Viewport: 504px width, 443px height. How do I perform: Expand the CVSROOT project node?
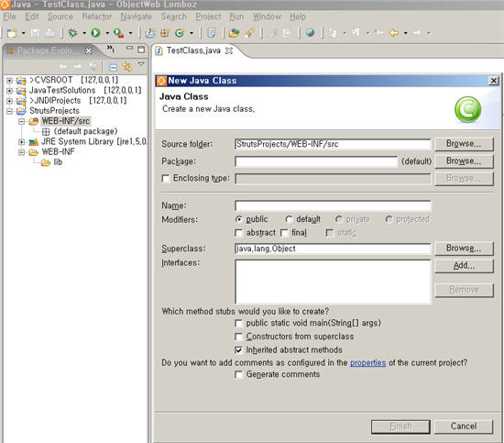9,80
